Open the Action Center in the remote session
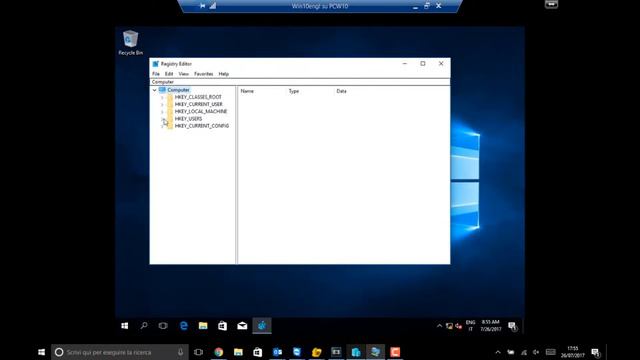This screenshot has width=640, height=360. tap(512, 326)
